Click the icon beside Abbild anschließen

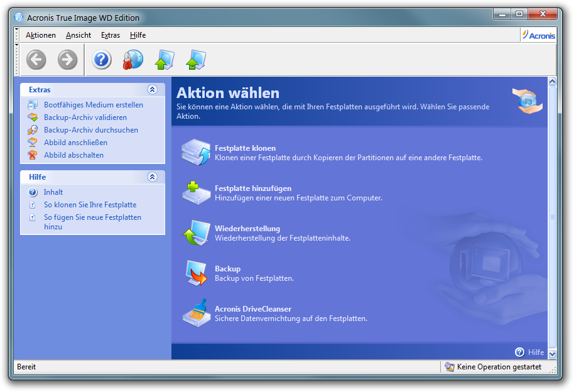33,143
